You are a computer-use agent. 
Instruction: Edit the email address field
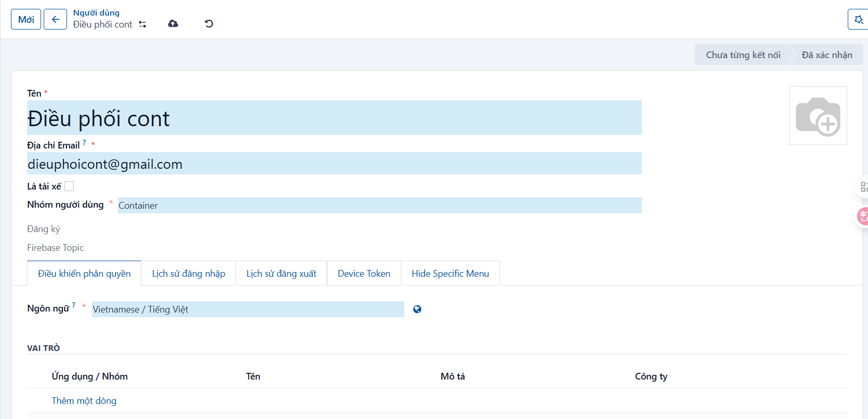tap(334, 164)
